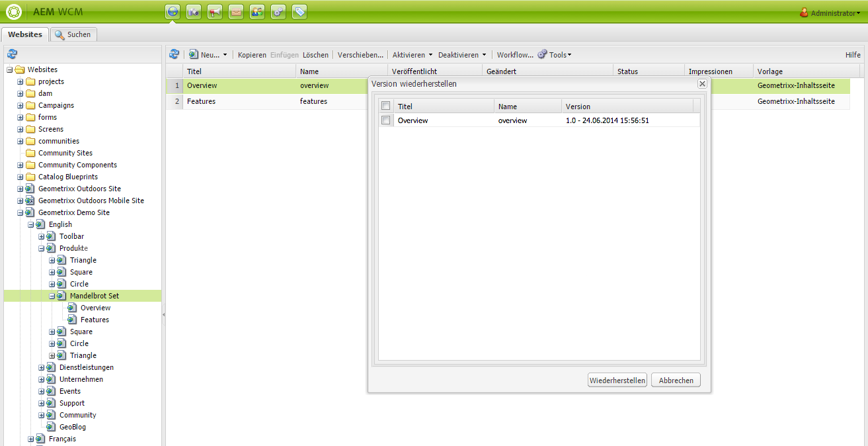The height and width of the screenshot is (446, 868).
Task: Sort by Veröffentlicht column header
Action: 434,71
